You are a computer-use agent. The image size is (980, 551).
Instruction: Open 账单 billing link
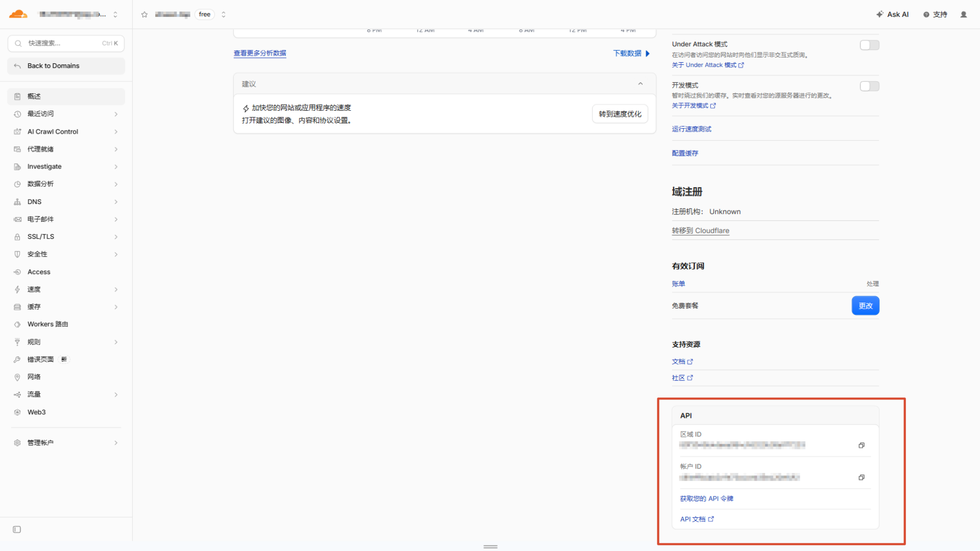click(x=678, y=284)
